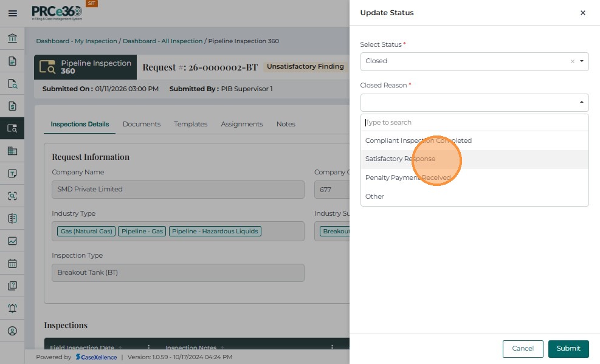Viewport: 600px width, 364px height.
Task: Submit the status update
Action: (568, 348)
